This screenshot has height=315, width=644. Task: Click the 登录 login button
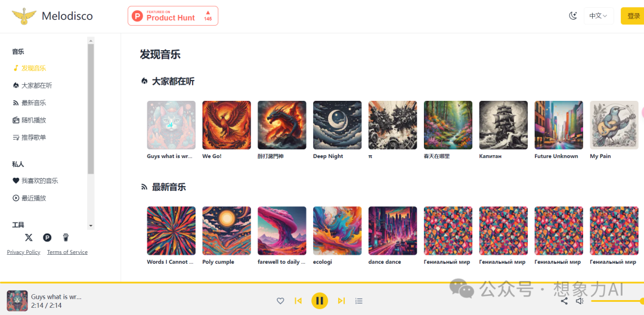(x=633, y=16)
